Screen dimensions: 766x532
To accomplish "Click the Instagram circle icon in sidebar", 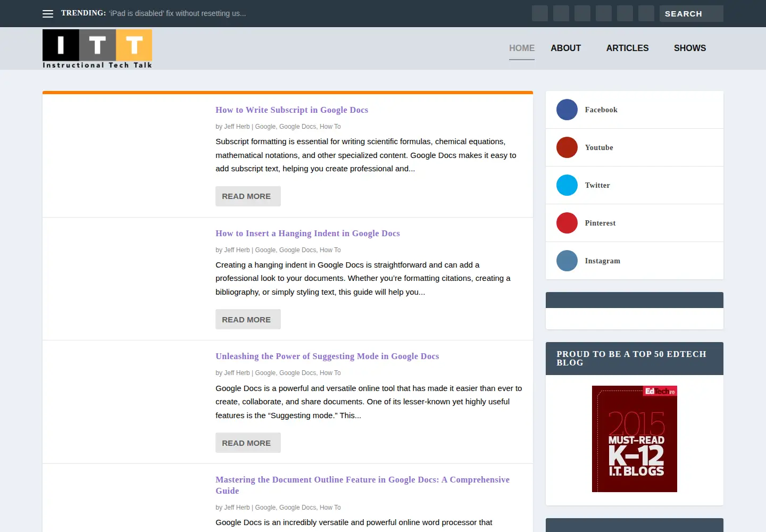I will (x=567, y=261).
